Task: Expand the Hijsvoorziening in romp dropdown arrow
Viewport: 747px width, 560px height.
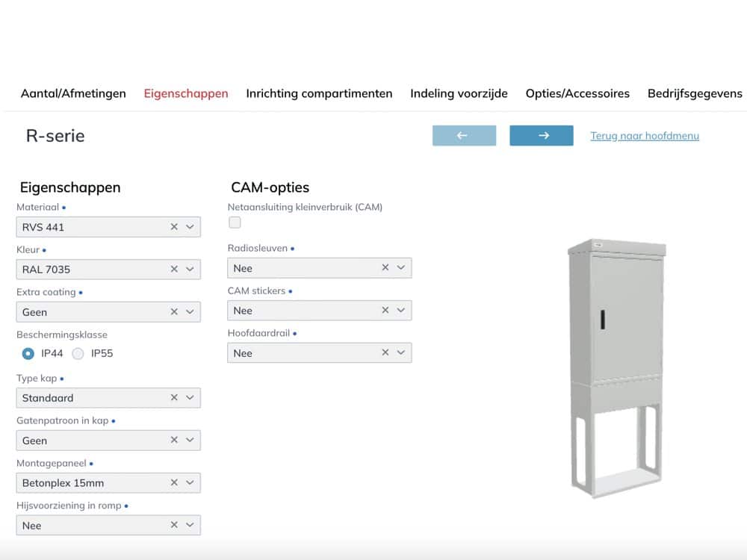Action: 190,524
